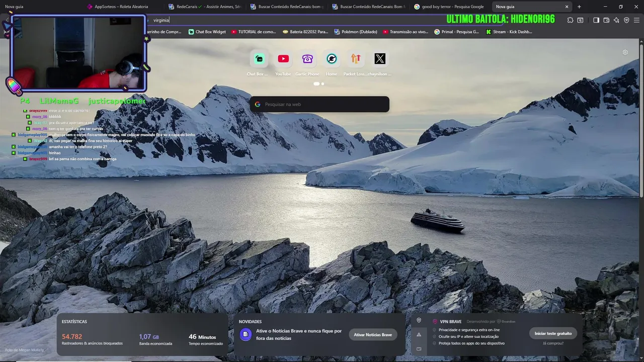Open Stream - Kick Dashboard bookmark
This screenshot has width=644, height=362.
[509, 32]
